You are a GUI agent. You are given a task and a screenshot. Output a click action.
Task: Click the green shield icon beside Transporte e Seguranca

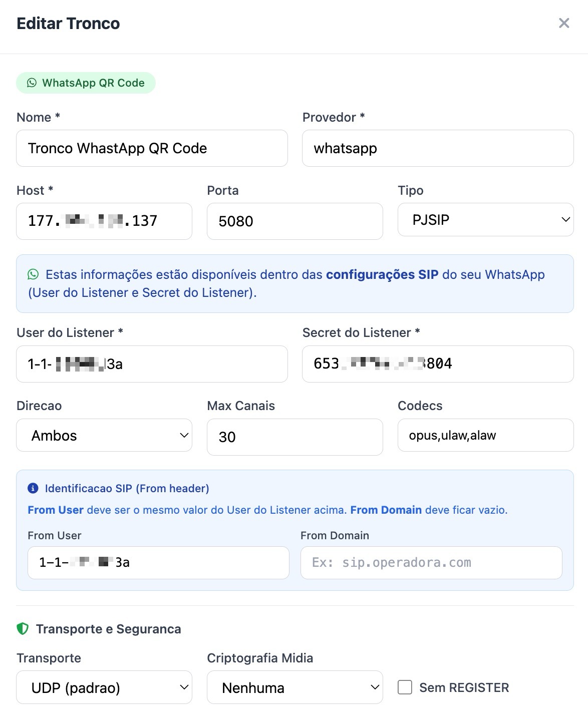tap(23, 629)
